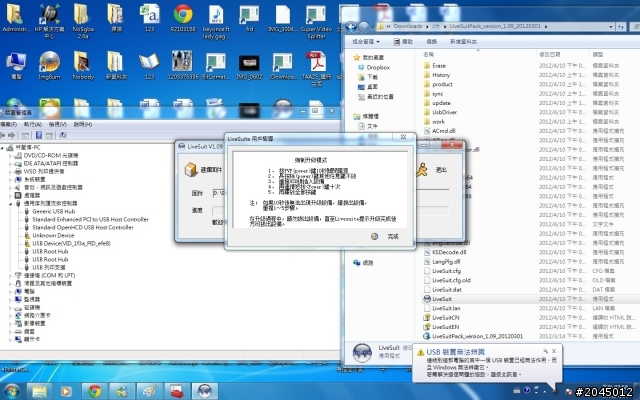Select the LiveSuit application file in Explorer

pyautogui.click(x=442, y=299)
